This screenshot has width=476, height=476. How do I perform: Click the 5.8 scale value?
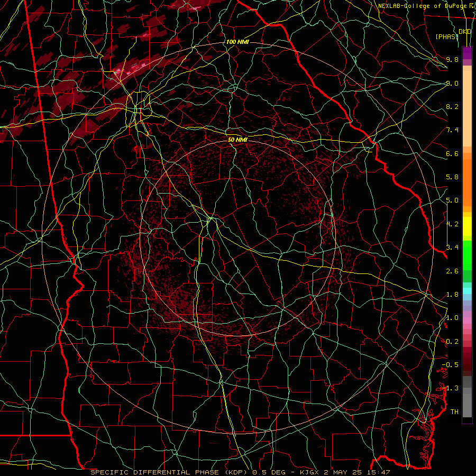pyautogui.click(x=452, y=177)
